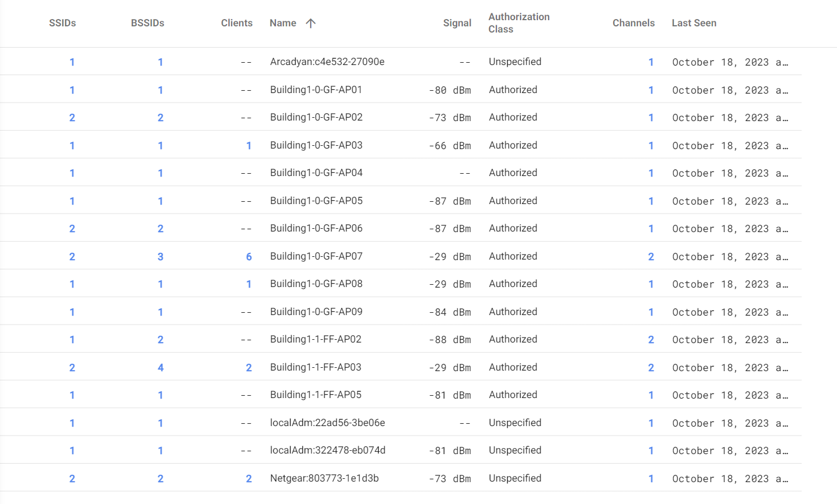
Task: Sort by the Channels column header
Action: point(633,23)
